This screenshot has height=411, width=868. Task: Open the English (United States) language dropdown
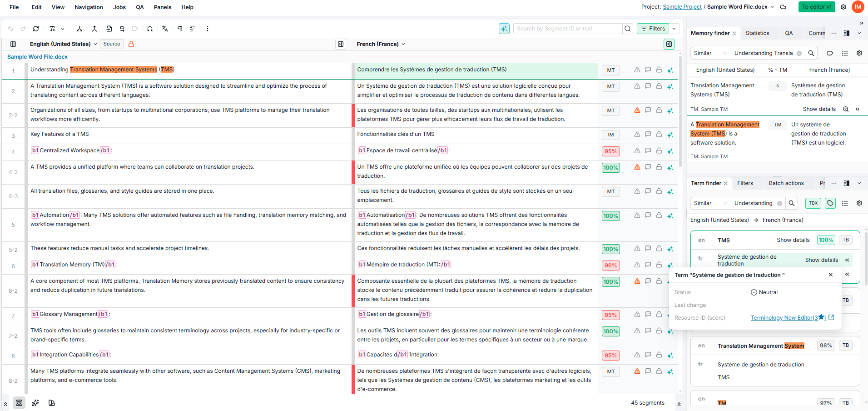[64, 44]
